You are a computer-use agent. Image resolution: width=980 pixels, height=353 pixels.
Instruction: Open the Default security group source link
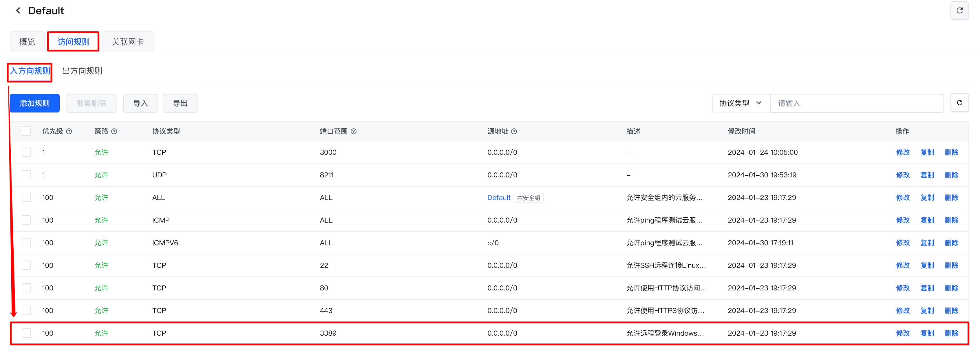click(x=499, y=198)
